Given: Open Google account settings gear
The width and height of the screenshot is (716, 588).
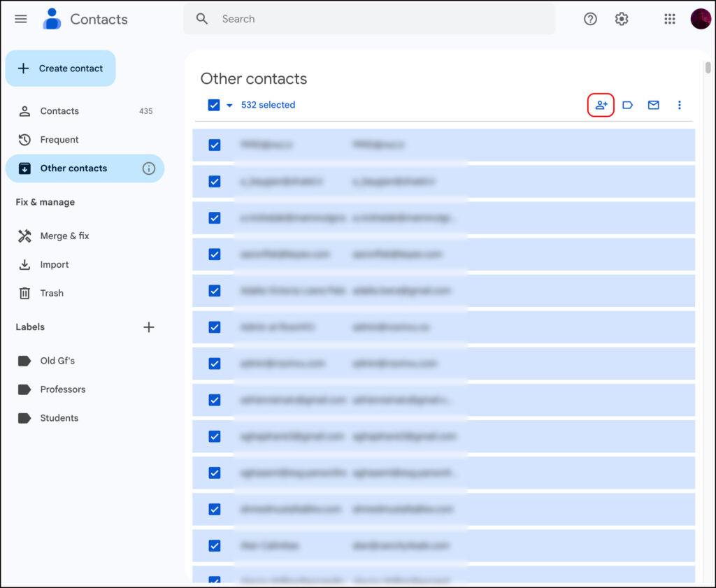Looking at the screenshot, I should pos(622,19).
